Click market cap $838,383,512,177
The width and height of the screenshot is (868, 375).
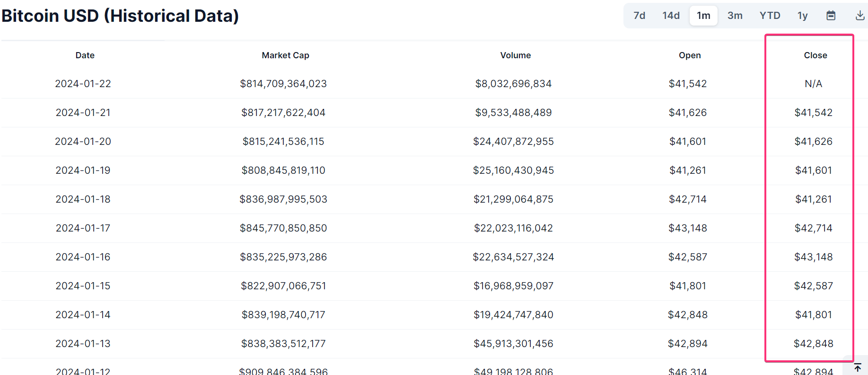point(283,344)
